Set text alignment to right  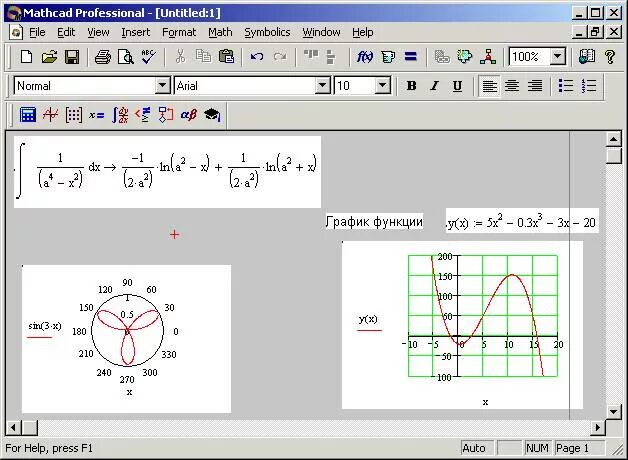pyautogui.click(x=535, y=86)
